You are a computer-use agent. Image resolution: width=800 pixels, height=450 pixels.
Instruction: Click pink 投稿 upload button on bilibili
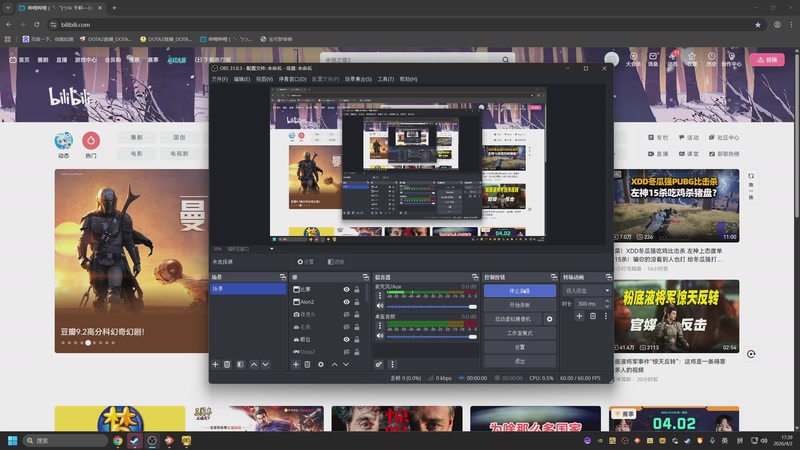[x=767, y=60]
